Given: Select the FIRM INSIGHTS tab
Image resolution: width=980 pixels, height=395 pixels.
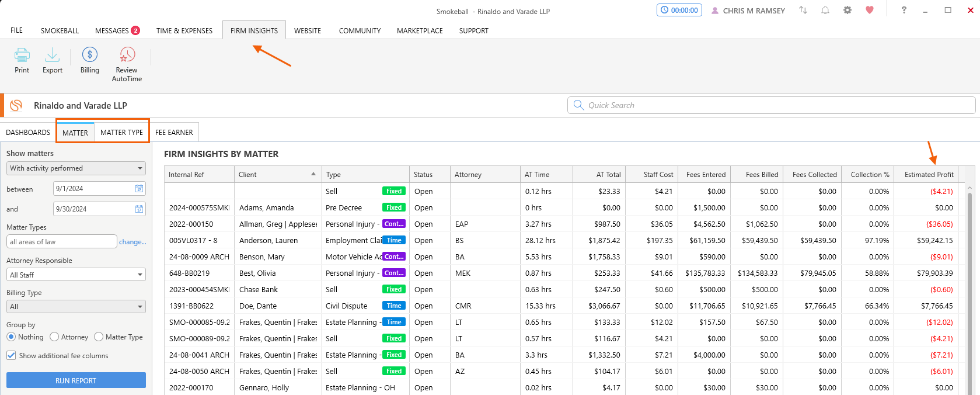Looking at the screenshot, I should [x=254, y=30].
